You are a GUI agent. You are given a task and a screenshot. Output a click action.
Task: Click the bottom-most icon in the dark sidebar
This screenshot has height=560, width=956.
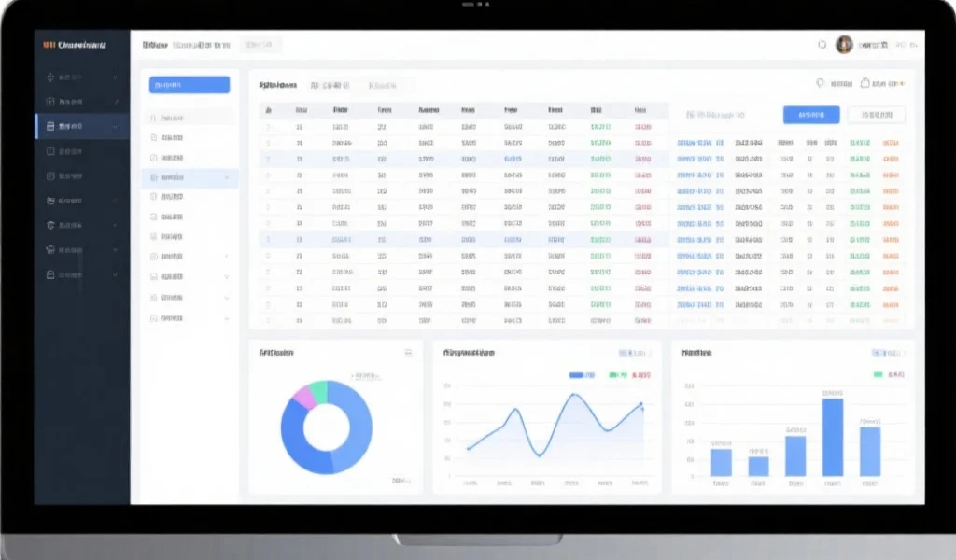point(51,274)
